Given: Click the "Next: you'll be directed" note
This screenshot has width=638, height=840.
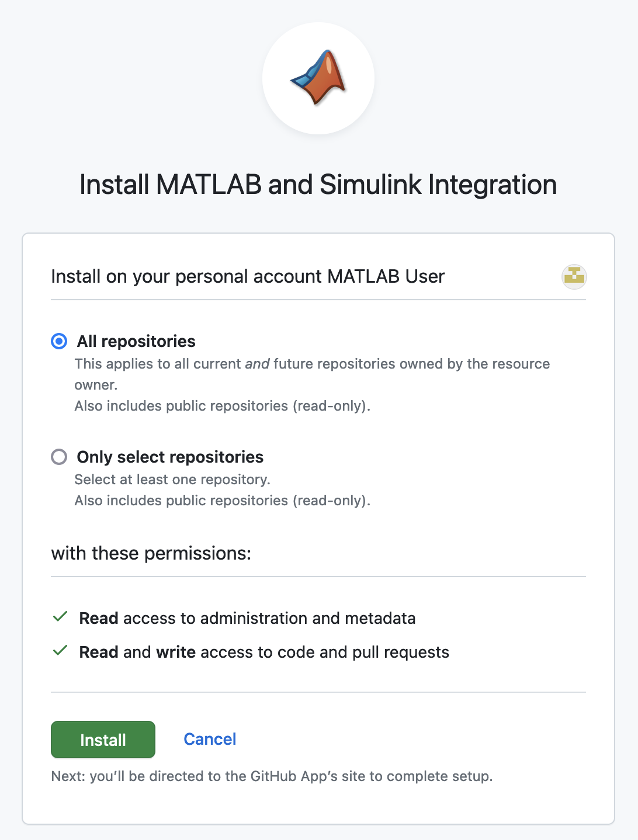Looking at the screenshot, I should 272,776.
